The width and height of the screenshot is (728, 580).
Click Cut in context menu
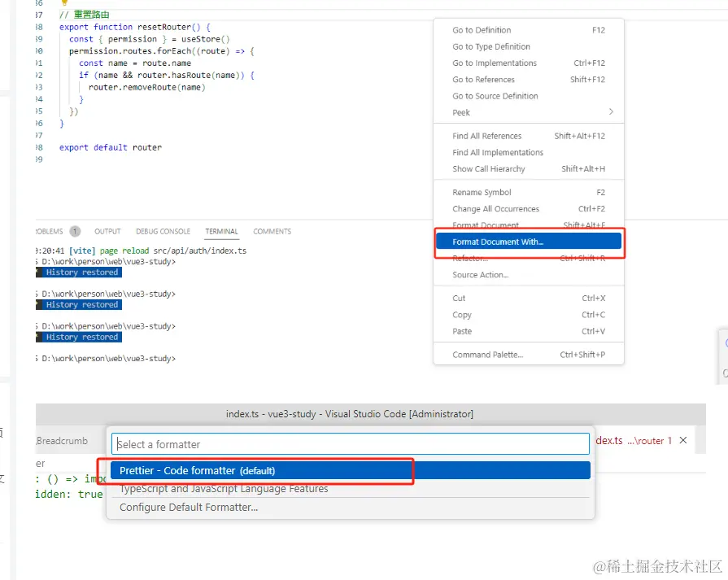pos(529,298)
